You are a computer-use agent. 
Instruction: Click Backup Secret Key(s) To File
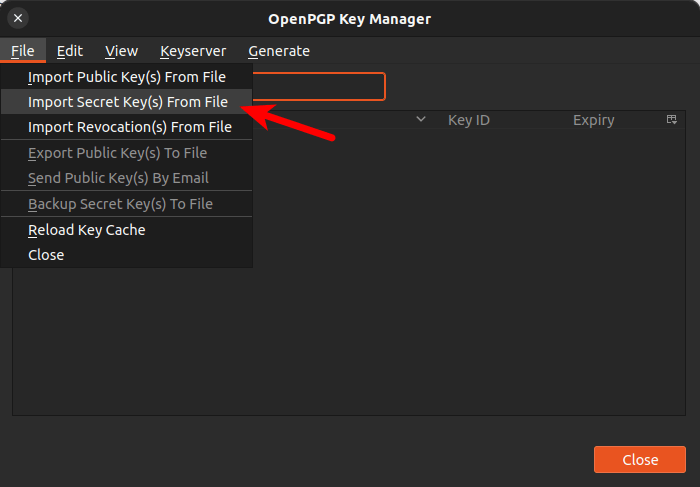coord(120,204)
